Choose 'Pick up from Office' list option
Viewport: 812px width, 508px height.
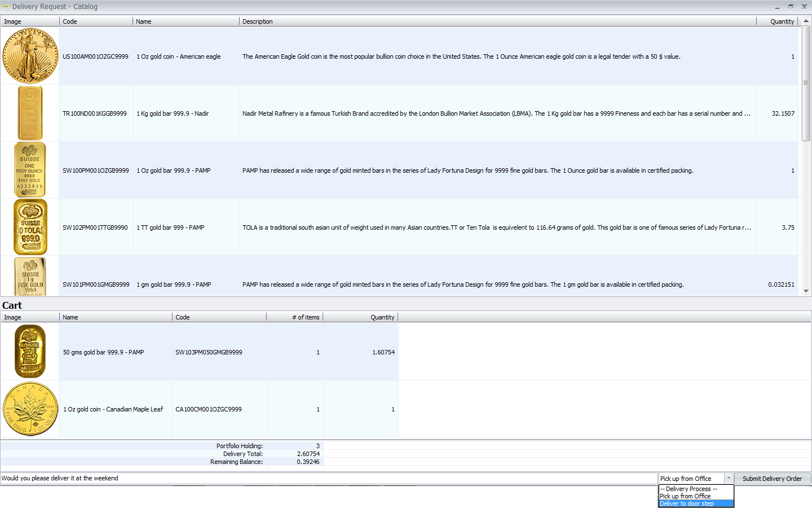(x=696, y=496)
